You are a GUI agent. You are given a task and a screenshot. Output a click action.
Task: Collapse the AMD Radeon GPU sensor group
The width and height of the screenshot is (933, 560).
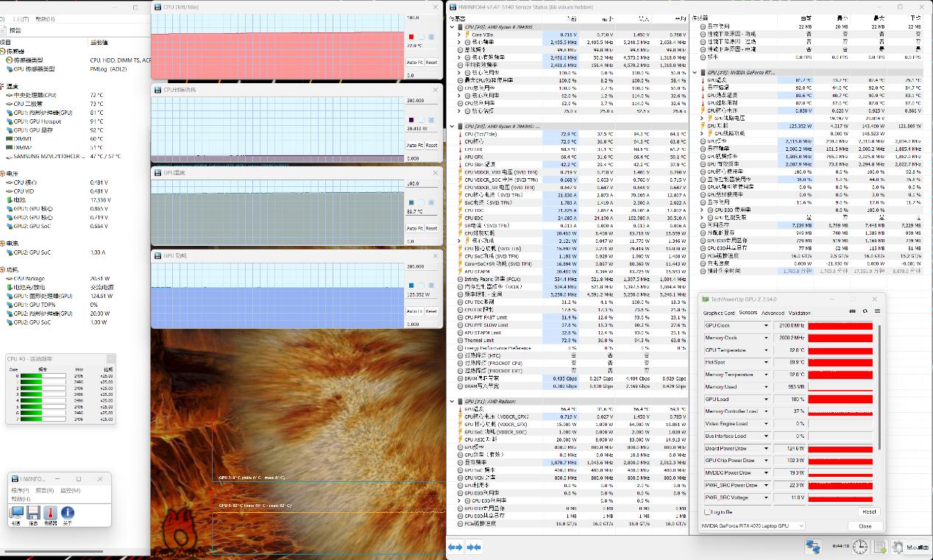(453, 401)
